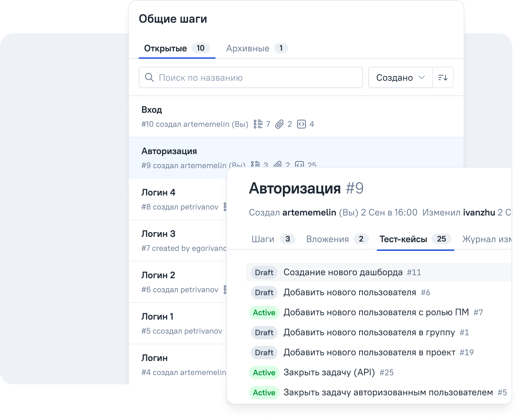
Task: Select the Тест-кейсы tab
Action: [415, 239]
